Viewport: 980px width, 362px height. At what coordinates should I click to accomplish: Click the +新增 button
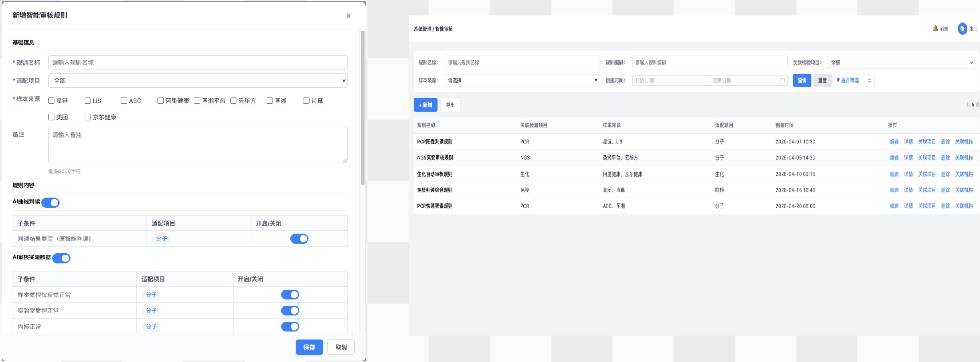click(425, 105)
